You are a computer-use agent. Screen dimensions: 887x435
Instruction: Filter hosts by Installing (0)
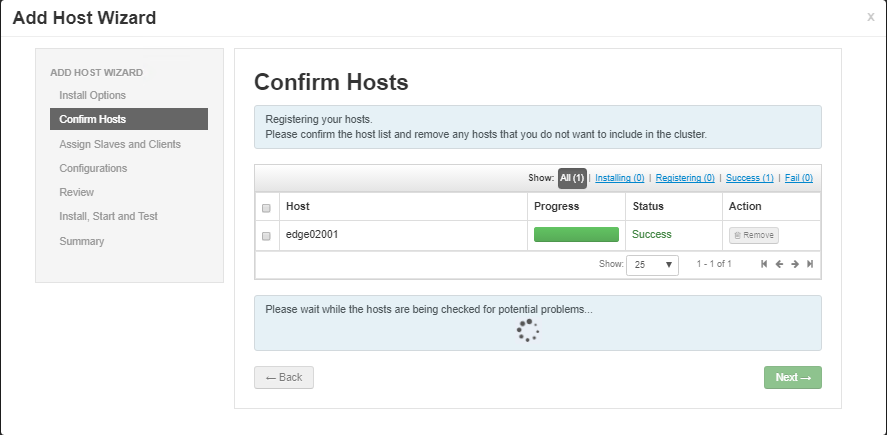pos(620,178)
